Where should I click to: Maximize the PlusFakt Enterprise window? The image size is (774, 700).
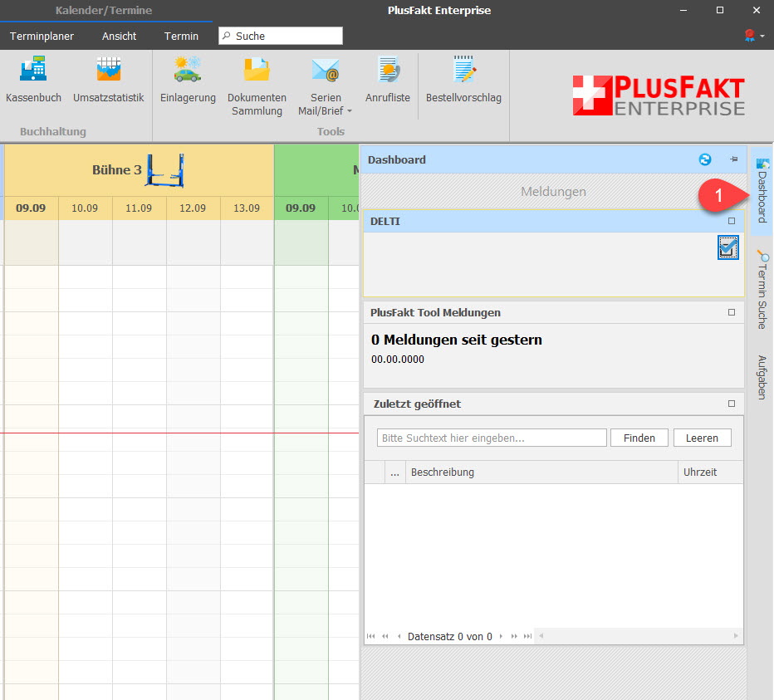pos(720,10)
